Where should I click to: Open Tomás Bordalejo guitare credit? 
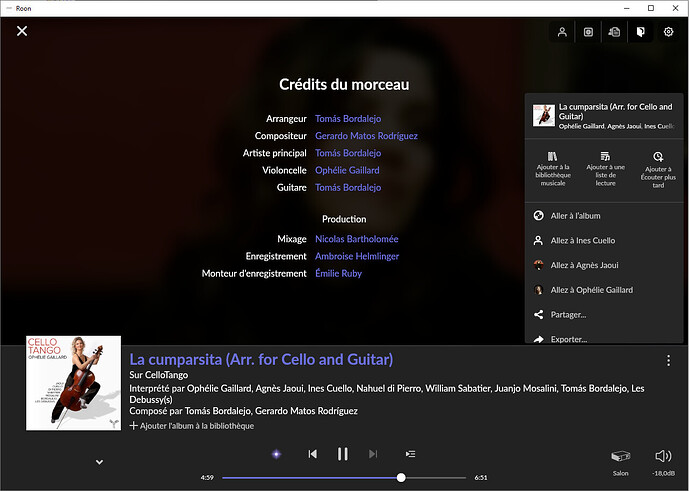[x=348, y=187]
